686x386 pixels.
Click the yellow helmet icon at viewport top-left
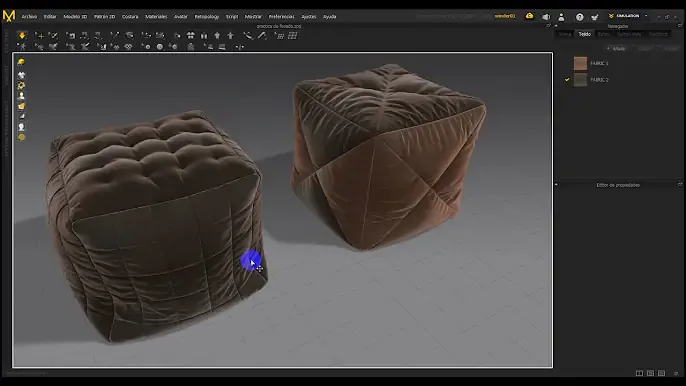point(21,62)
